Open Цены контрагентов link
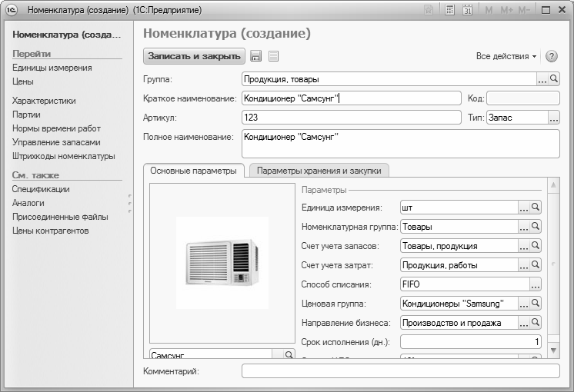 pos(51,231)
